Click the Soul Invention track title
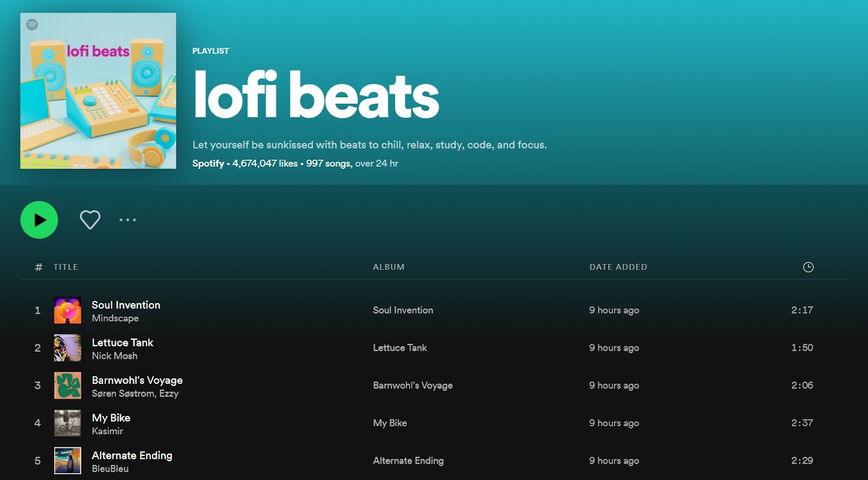The width and height of the screenshot is (868, 480). coord(126,305)
